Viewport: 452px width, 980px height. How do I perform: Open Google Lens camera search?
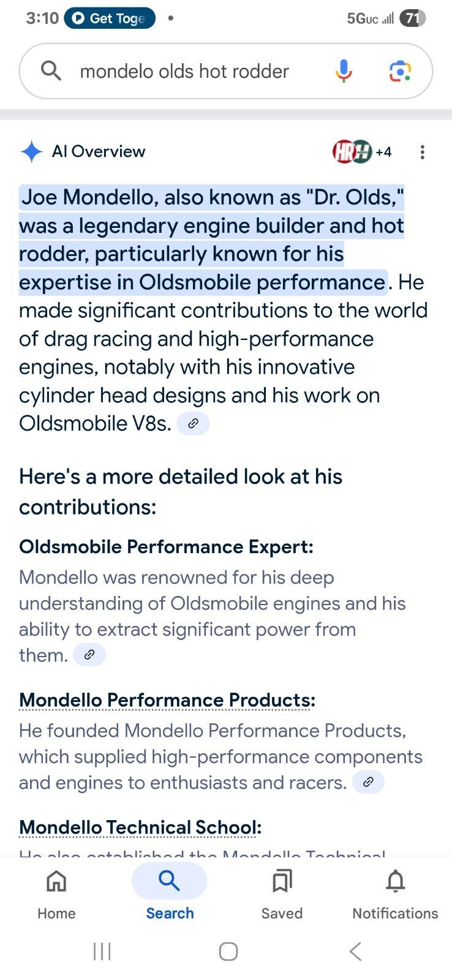pyautogui.click(x=400, y=71)
